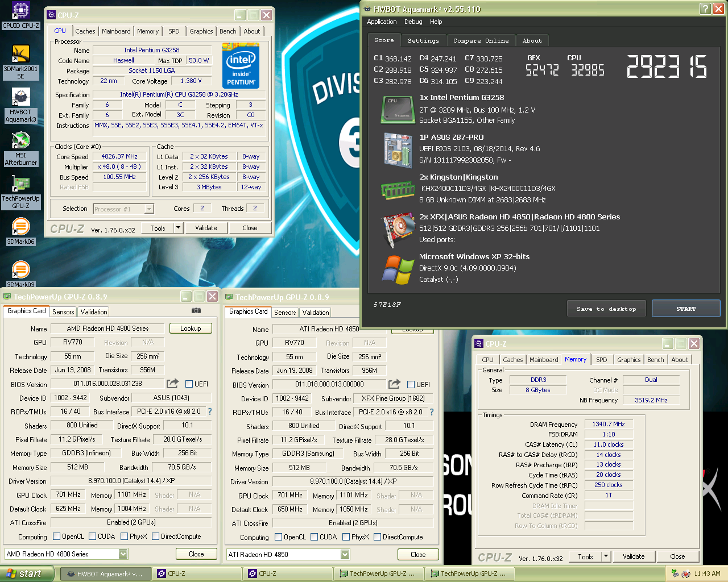Image resolution: width=728 pixels, height=582 pixels.
Task: Click the second TechPowerUp GPU-Z taskbar button
Action: click(x=469, y=574)
